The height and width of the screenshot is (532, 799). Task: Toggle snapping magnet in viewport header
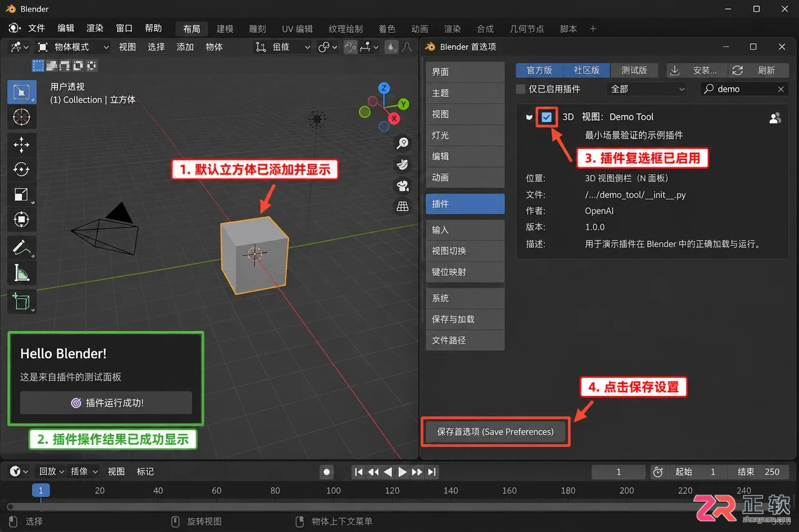350,46
